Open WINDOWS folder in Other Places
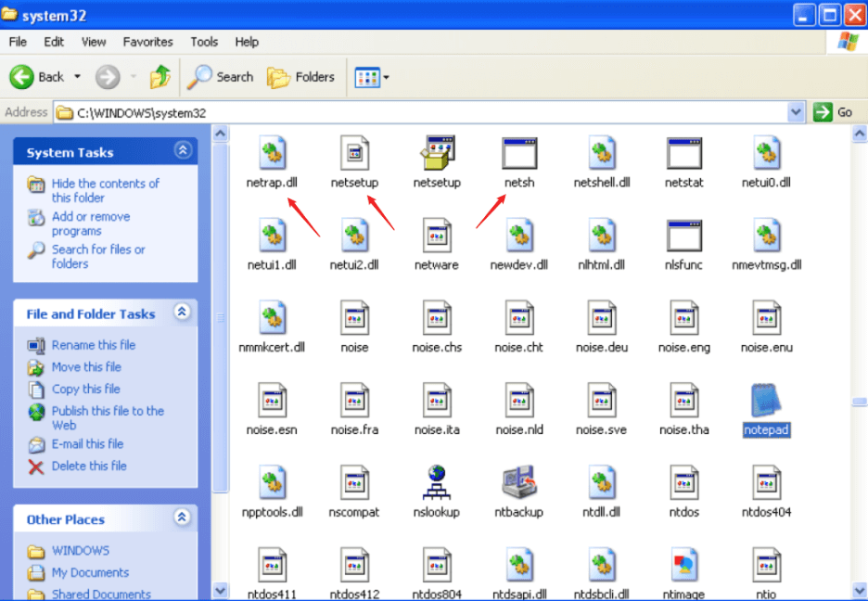 [x=81, y=551]
